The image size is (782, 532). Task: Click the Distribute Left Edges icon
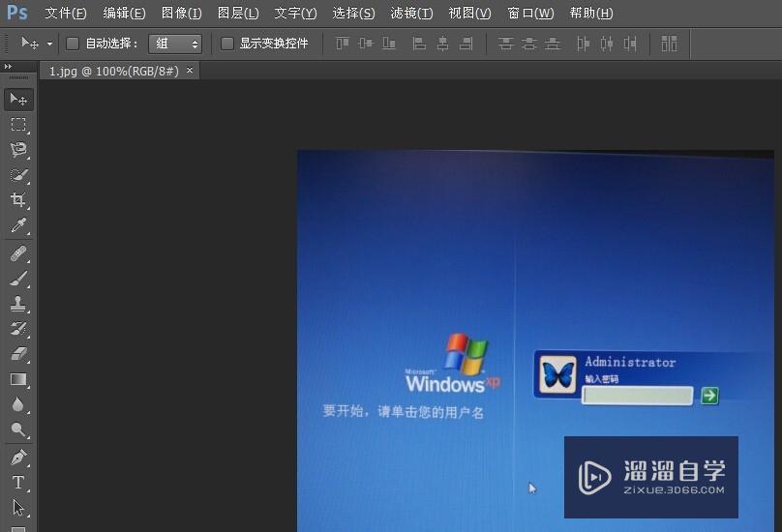583,44
